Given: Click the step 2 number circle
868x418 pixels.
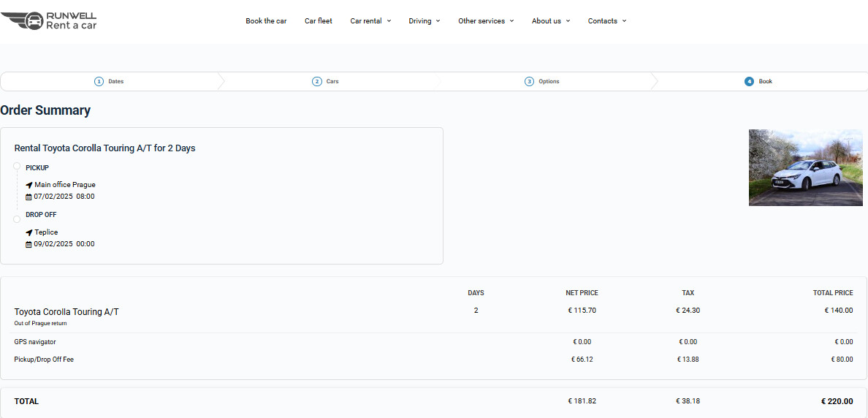Looking at the screenshot, I should 317,81.
